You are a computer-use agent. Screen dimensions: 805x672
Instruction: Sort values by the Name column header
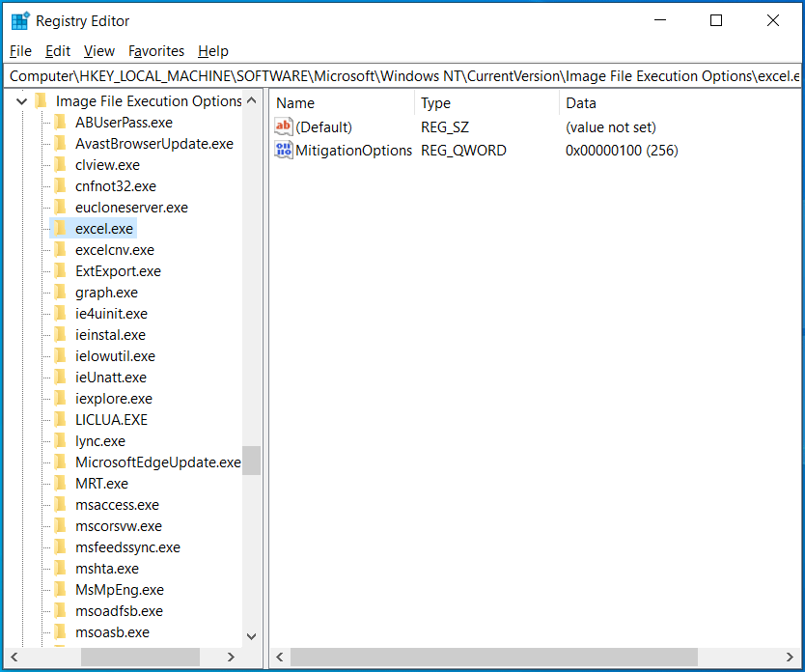point(343,102)
